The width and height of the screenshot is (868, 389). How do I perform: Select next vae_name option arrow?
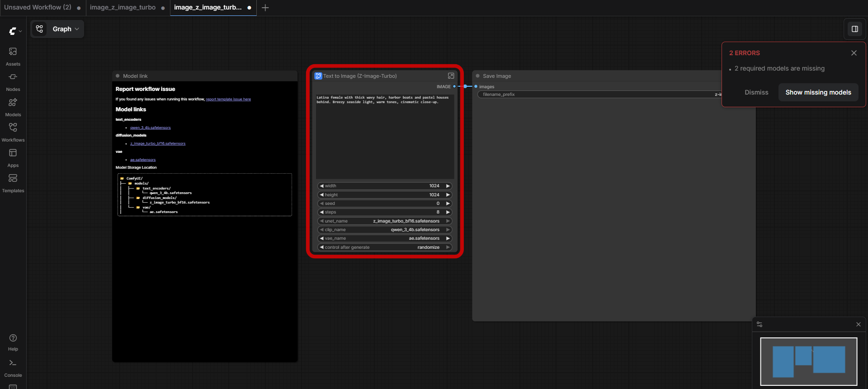pyautogui.click(x=448, y=238)
